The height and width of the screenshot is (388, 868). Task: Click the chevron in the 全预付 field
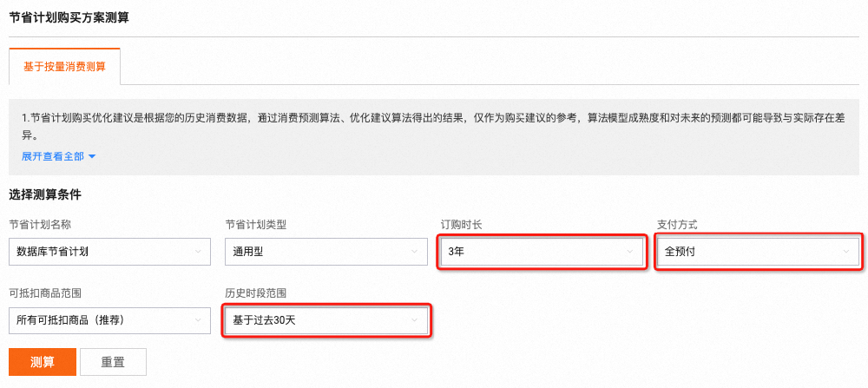coord(847,253)
